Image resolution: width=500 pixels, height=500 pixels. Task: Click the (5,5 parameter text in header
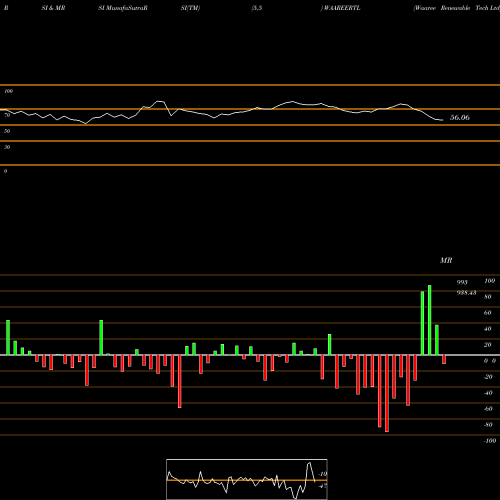point(257,8)
